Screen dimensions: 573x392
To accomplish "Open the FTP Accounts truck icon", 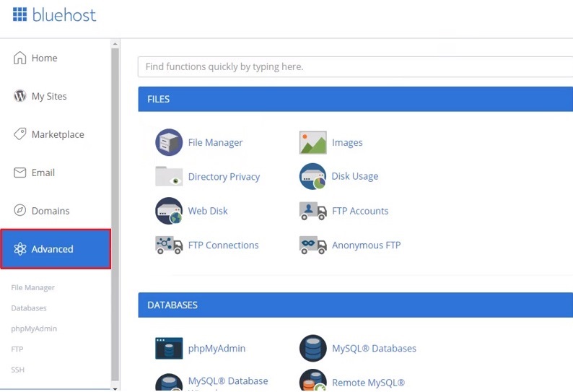I will [x=312, y=211].
